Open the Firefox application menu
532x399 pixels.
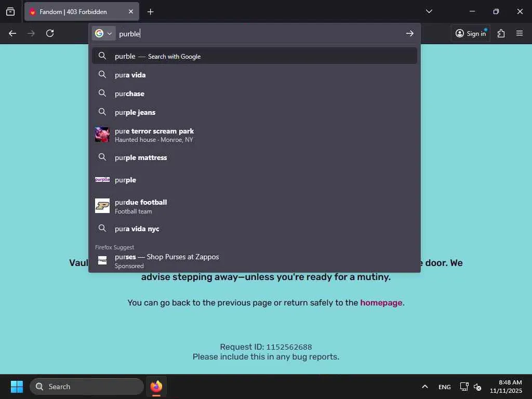tap(520, 33)
